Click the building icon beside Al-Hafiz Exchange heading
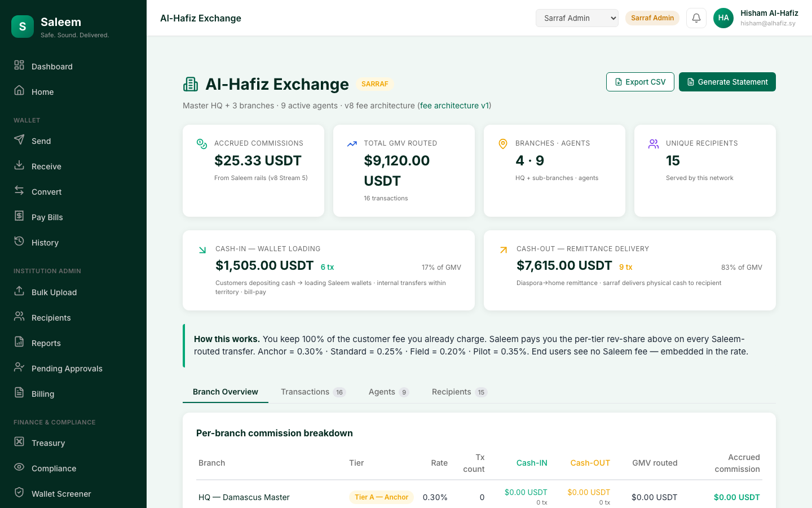Viewport: 812px width, 508px height. coord(191,84)
